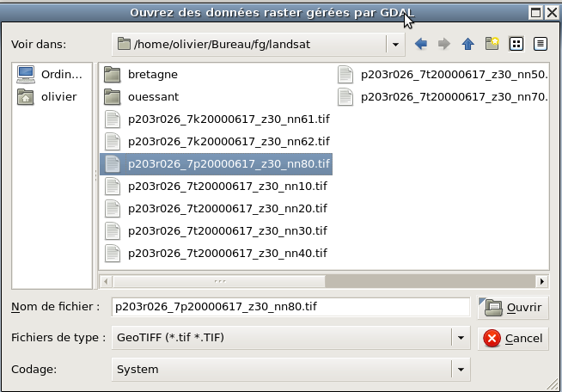Click the grey forward arrow

(444, 44)
